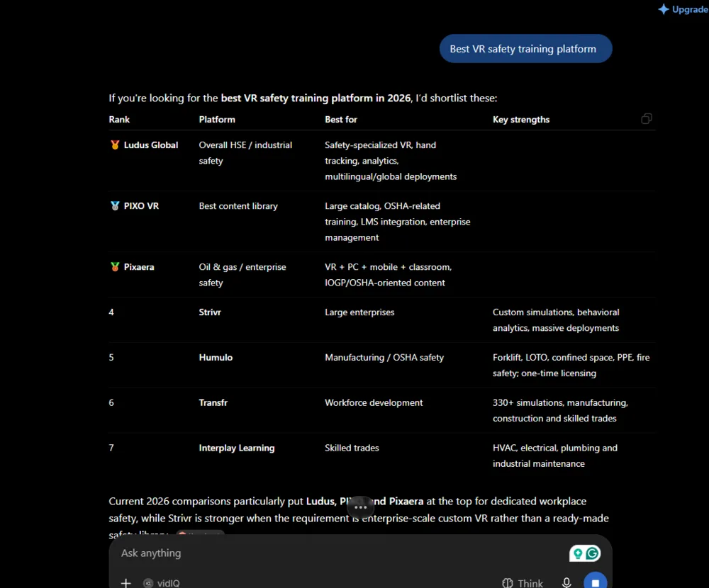
Task: Click the Platform column header
Action: click(x=216, y=119)
